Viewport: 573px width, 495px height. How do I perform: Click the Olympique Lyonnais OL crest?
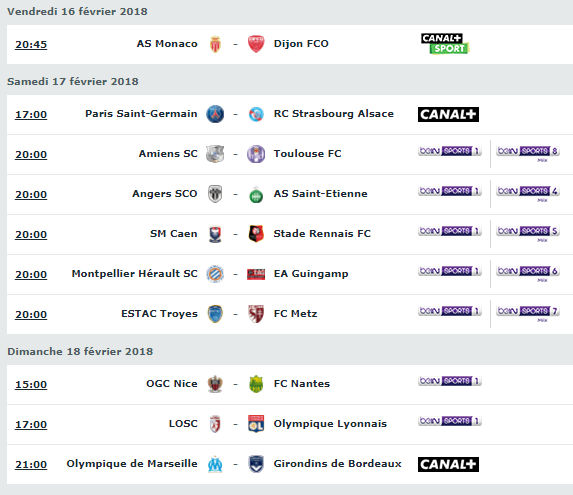(x=256, y=424)
